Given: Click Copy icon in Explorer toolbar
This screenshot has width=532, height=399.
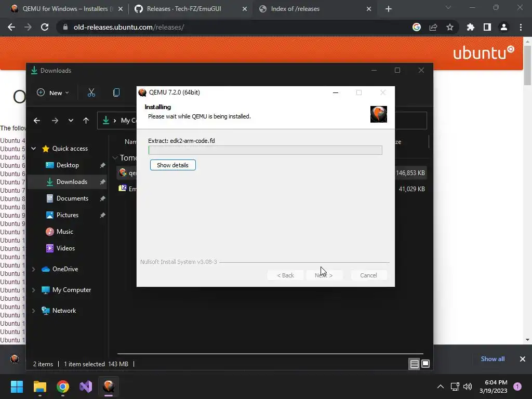Looking at the screenshot, I should point(116,92).
